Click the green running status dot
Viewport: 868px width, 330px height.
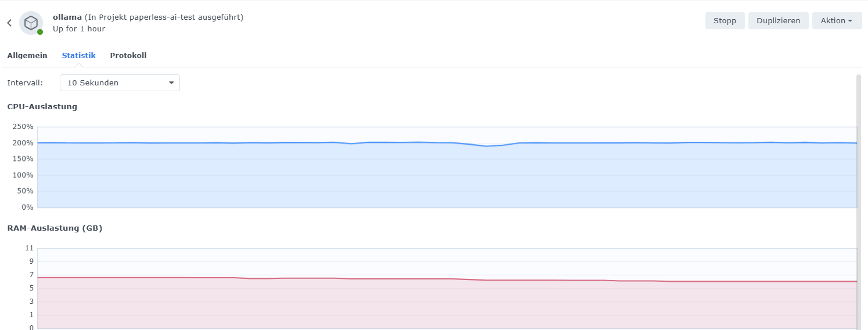pyautogui.click(x=40, y=32)
